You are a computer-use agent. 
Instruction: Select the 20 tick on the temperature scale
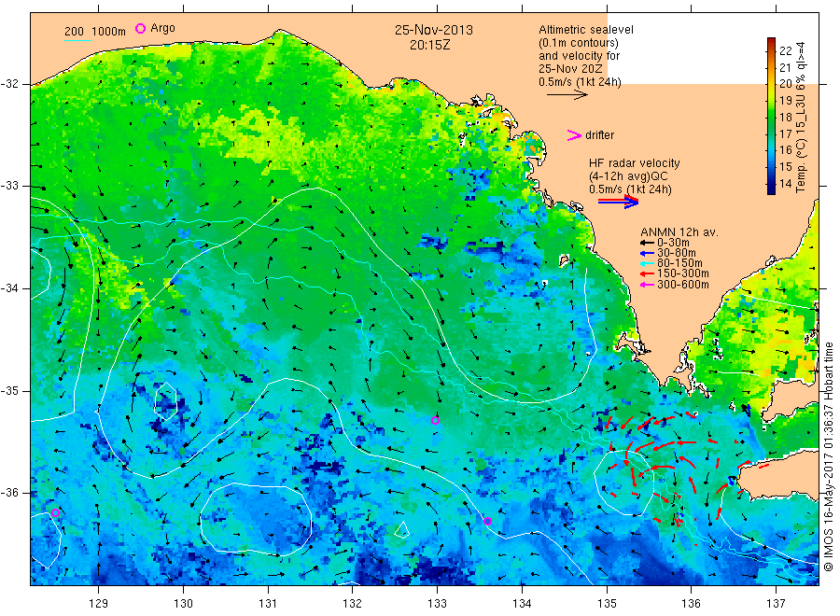(785, 84)
